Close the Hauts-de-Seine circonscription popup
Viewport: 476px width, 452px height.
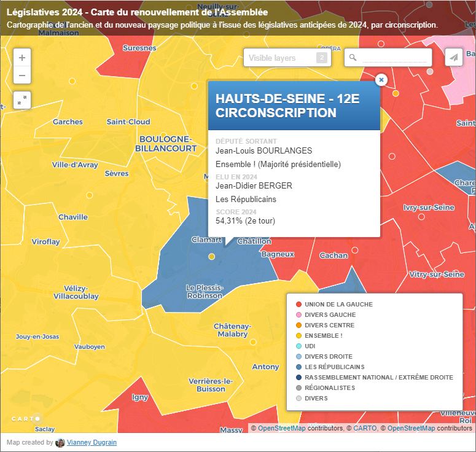[381, 80]
